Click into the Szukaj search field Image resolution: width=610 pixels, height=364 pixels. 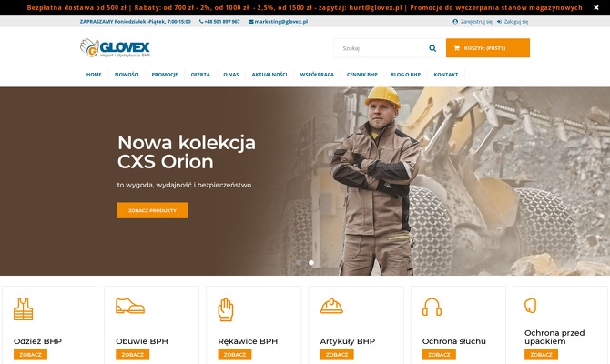coord(381,48)
